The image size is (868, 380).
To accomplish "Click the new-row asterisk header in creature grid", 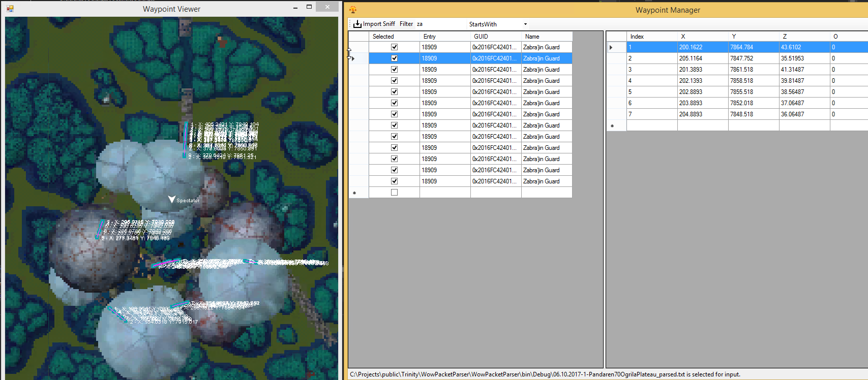I will point(358,193).
